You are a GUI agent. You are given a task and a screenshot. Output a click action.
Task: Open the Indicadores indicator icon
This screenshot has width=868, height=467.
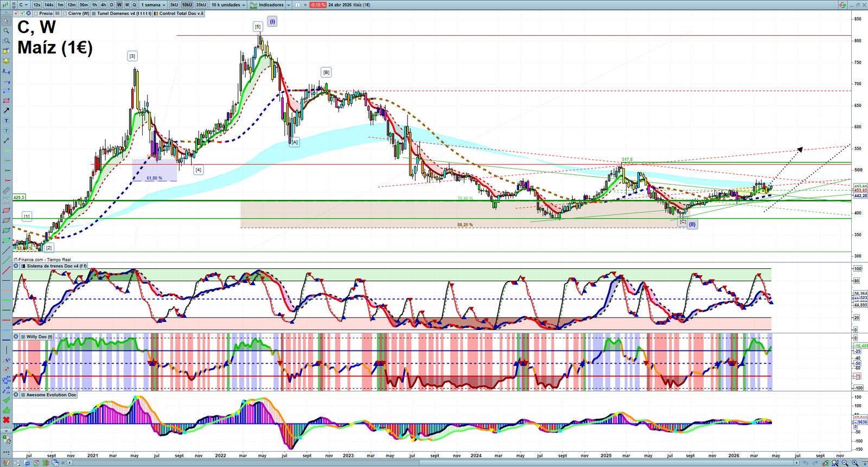(253, 5)
